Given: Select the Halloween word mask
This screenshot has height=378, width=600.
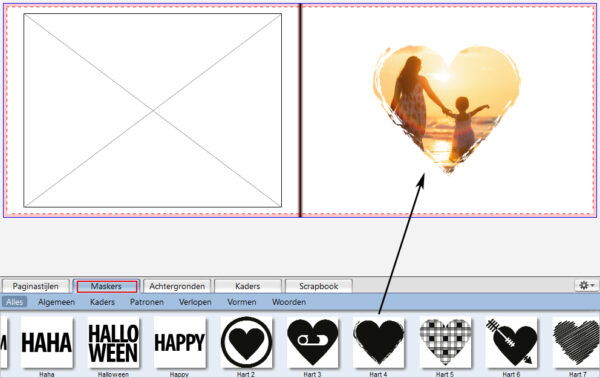Looking at the screenshot, I should point(113,342).
